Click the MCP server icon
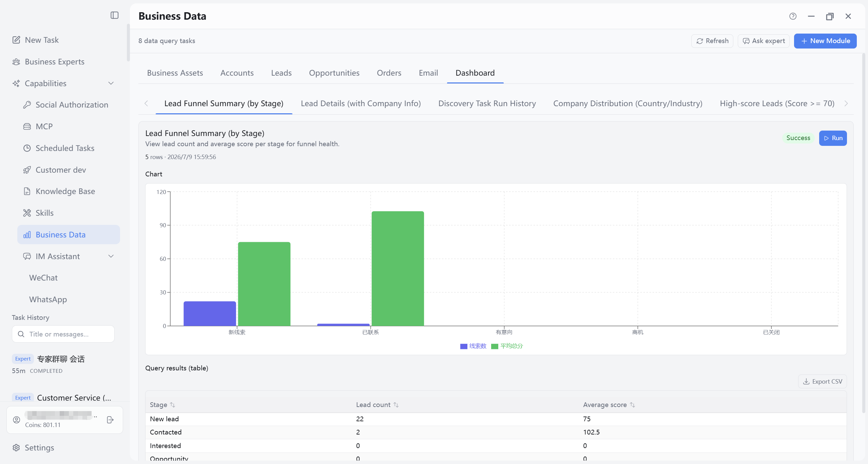This screenshot has width=868, height=464. pyautogui.click(x=27, y=127)
